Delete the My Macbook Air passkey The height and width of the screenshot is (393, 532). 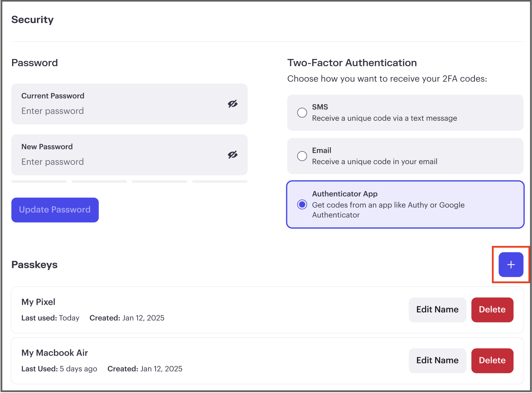click(x=492, y=361)
